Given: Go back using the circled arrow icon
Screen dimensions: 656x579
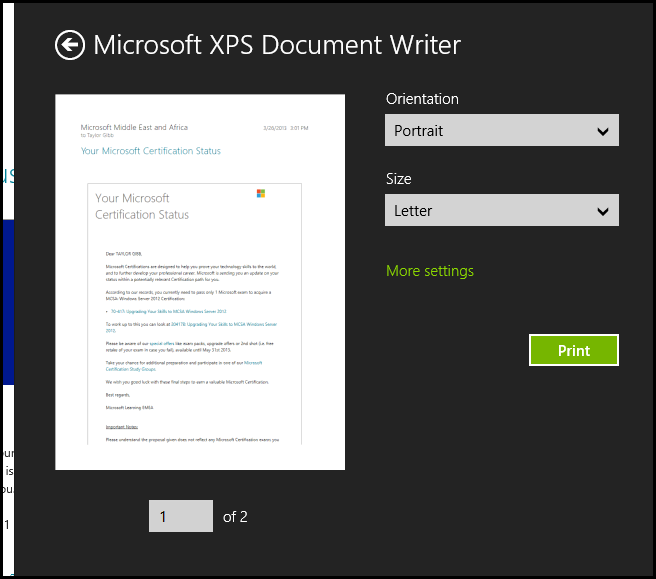Looking at the screenshot, I should click(x=70, y=45).
